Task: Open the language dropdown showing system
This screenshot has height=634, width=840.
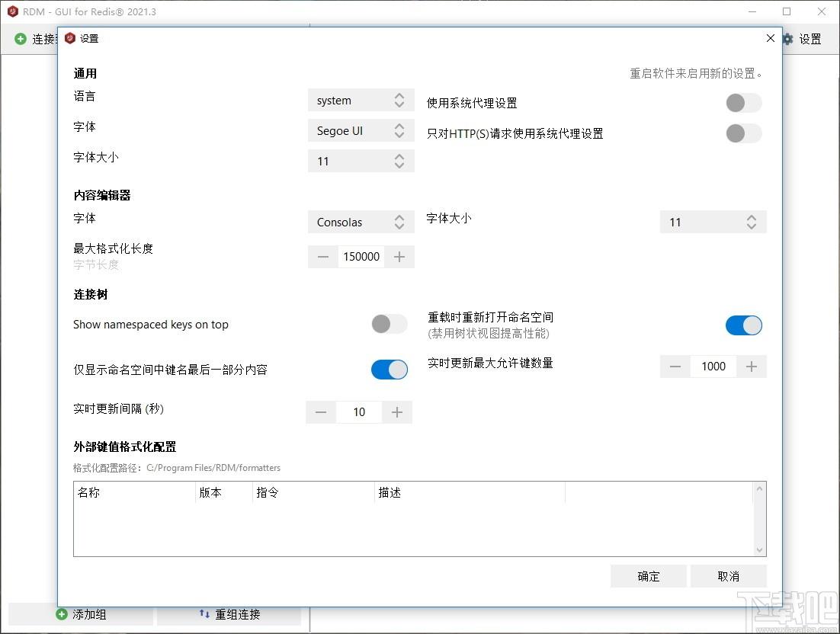Action: 361,100
